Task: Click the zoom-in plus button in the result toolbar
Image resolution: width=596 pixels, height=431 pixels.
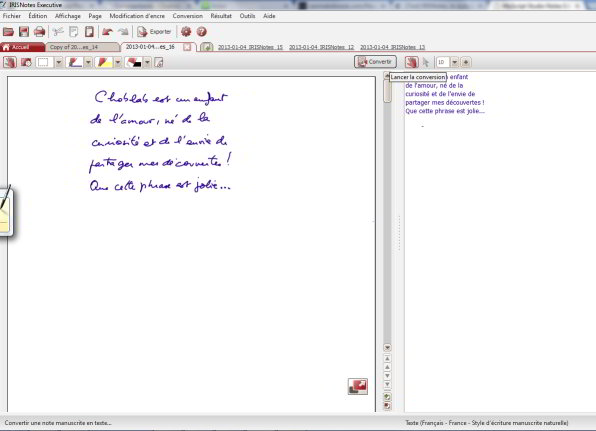Action: [466, 62]
